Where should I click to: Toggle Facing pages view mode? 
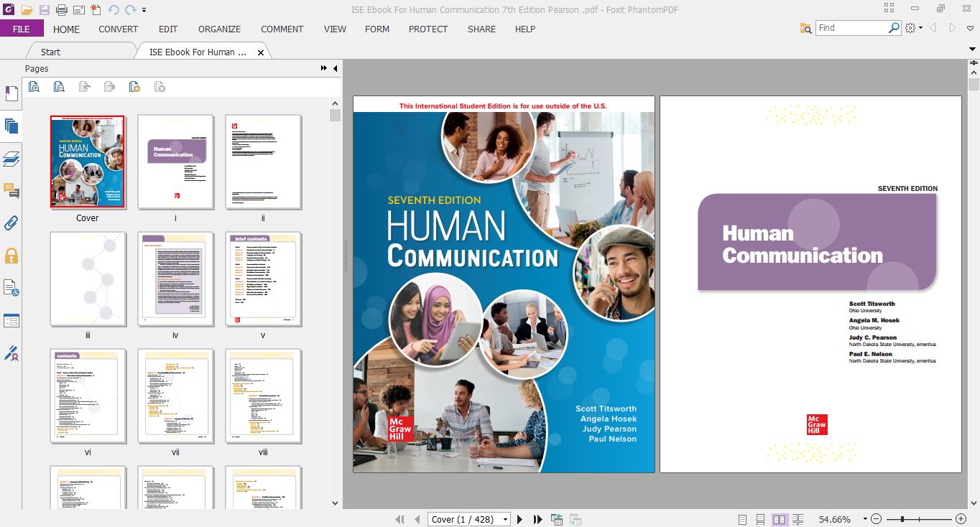click(779, 519)
